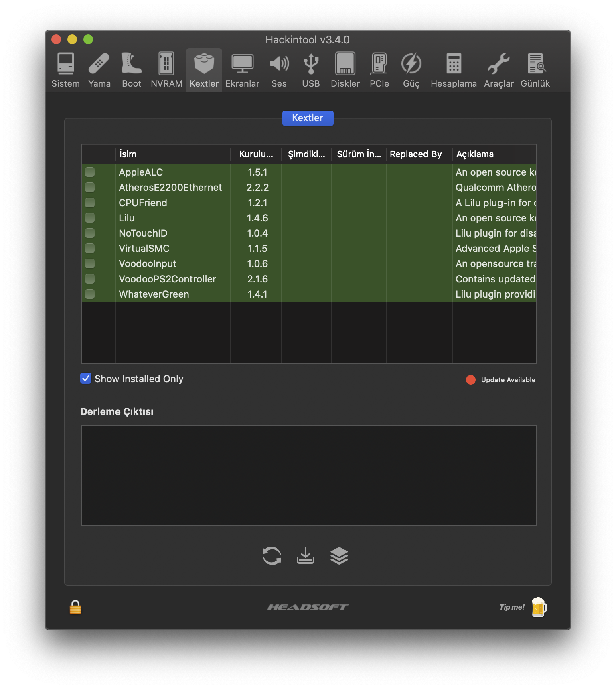The image size is (616, 689).
Task: Tick the WhateverGreen row checkbox
Action: point(90,294)
